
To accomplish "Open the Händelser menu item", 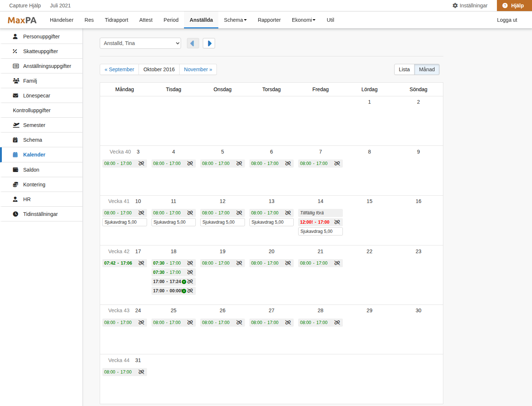I will coord(62,20).
